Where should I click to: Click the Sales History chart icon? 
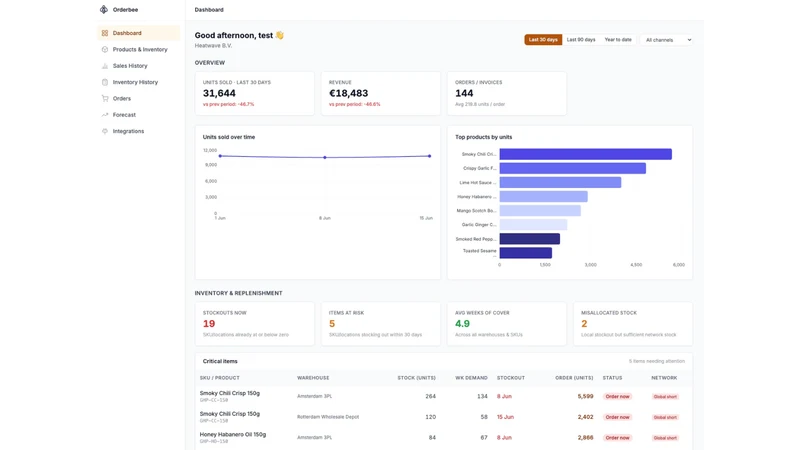point(105,66)
